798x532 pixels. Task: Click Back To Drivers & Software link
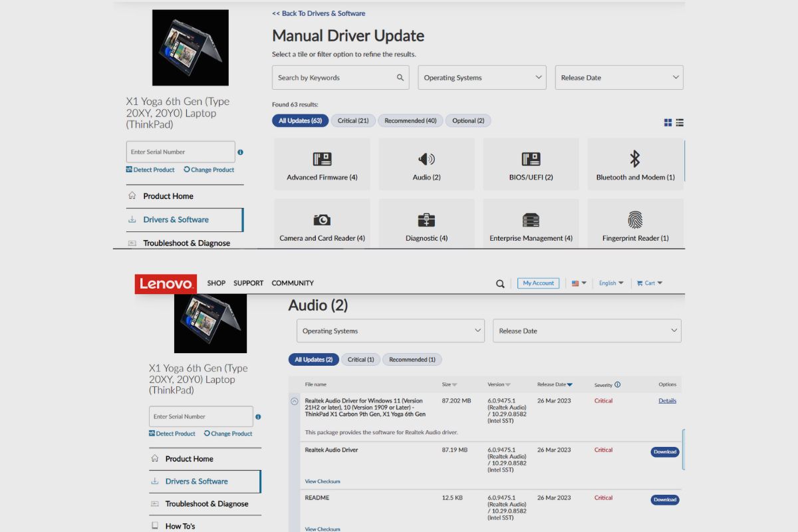click(319, 13)
